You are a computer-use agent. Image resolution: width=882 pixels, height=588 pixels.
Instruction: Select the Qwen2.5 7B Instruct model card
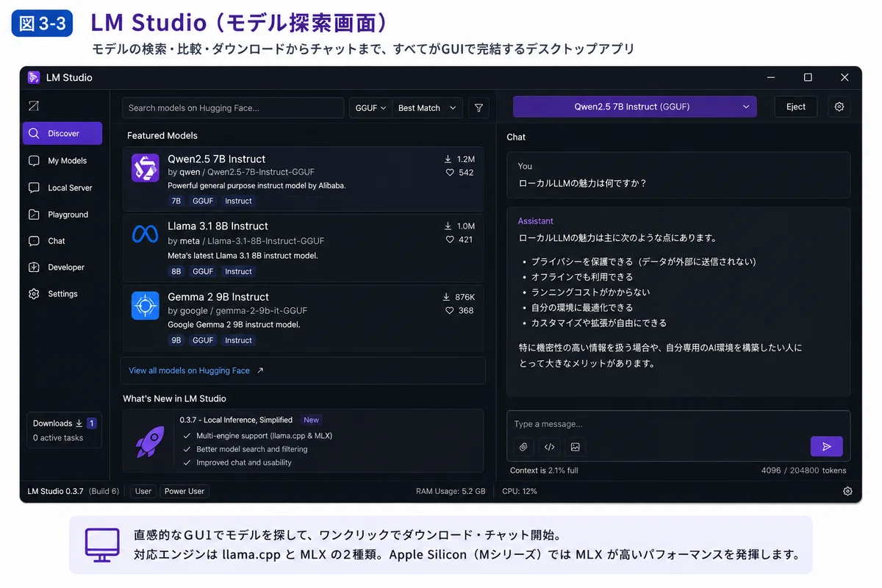(x=303, y=179)
